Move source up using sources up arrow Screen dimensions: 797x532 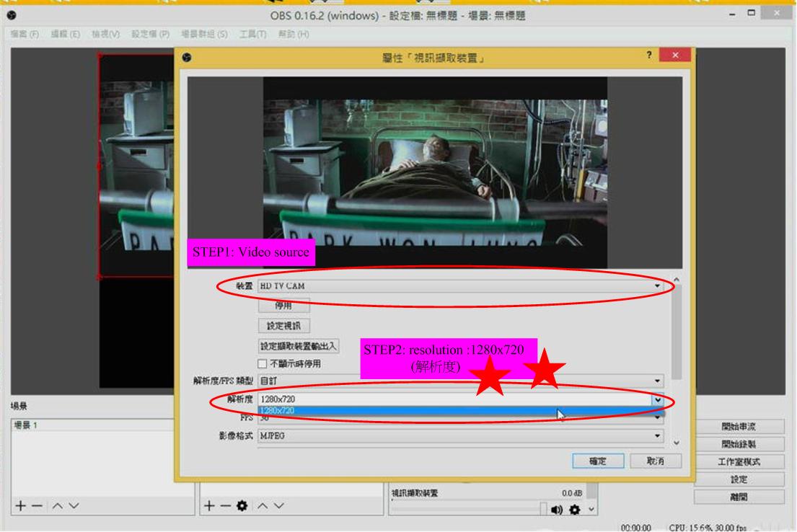point(263,505)
